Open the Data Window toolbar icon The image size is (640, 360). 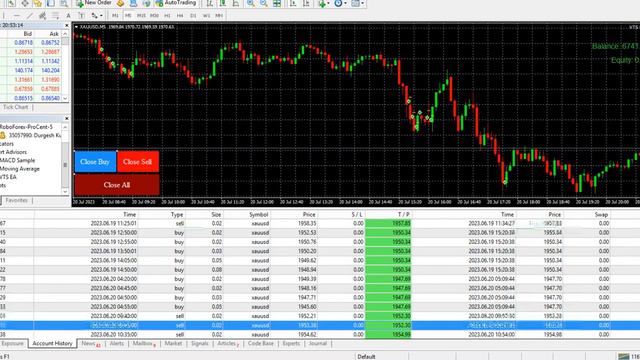click(25, 3)
